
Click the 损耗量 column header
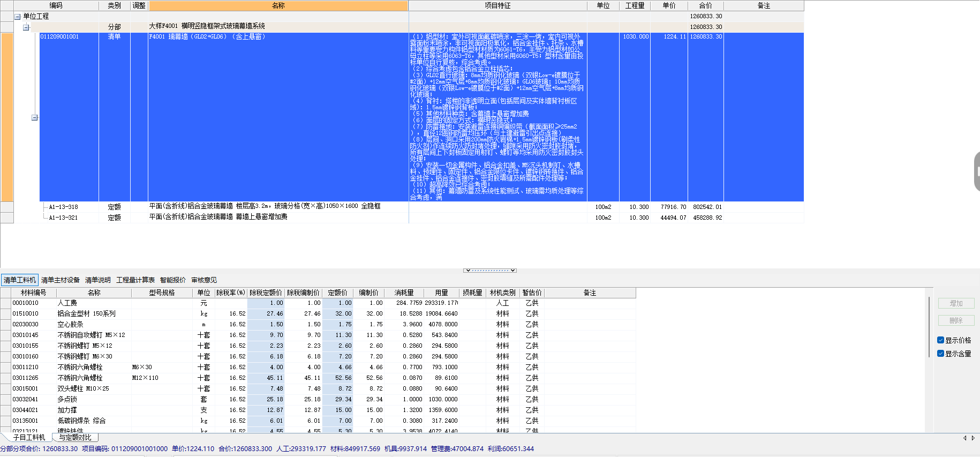click(x=472, y=293)
